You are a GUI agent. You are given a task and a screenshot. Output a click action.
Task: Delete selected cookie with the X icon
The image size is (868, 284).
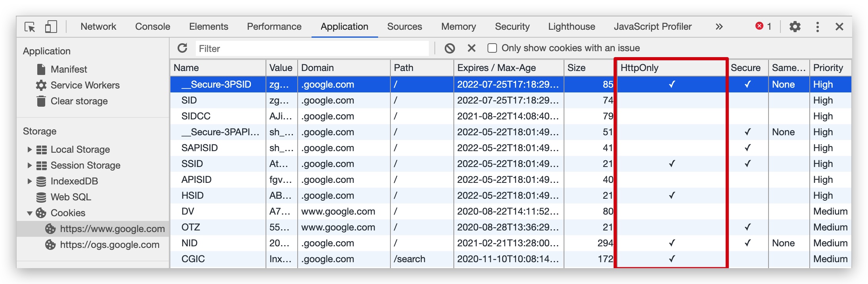[x=471, y=48]
